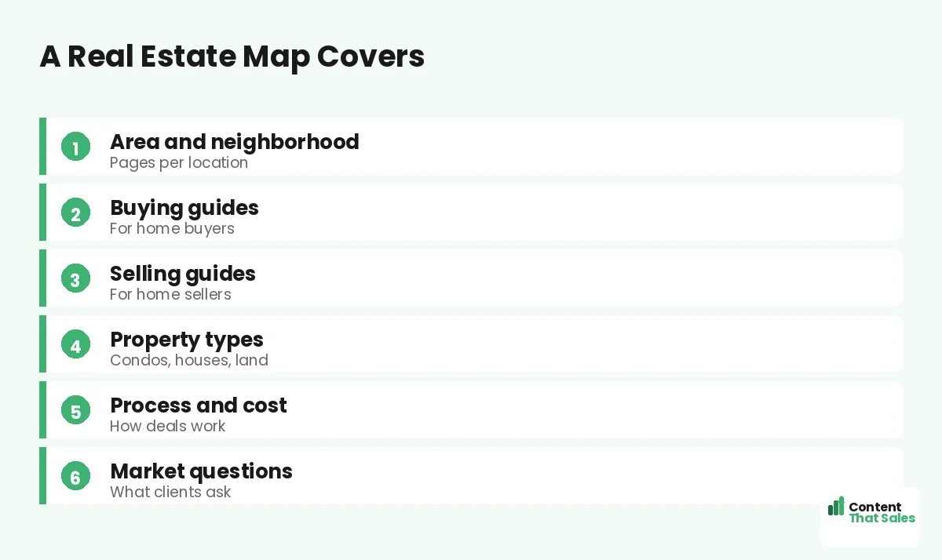
Task: Click the 'Area and neighborhood' title
Action: 235,142
